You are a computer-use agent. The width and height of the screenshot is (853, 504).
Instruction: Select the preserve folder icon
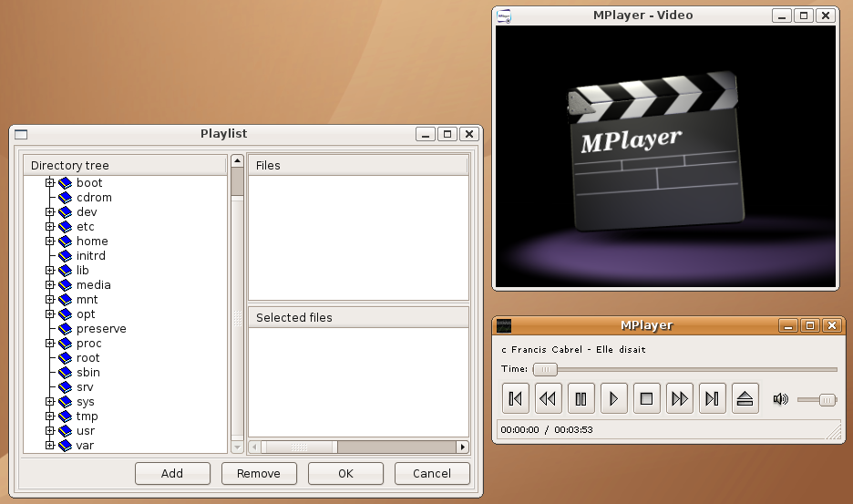(x=66, y=329)
